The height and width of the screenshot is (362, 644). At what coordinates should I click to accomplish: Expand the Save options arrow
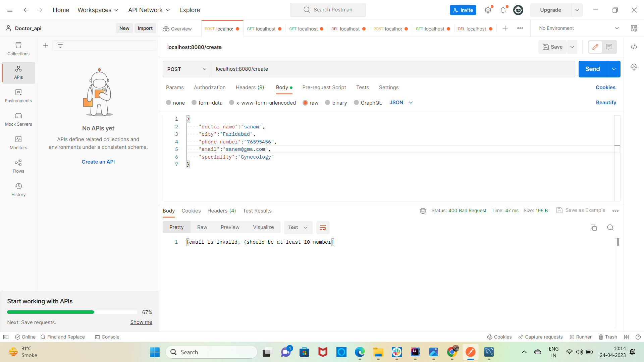(x=572, y=47)
